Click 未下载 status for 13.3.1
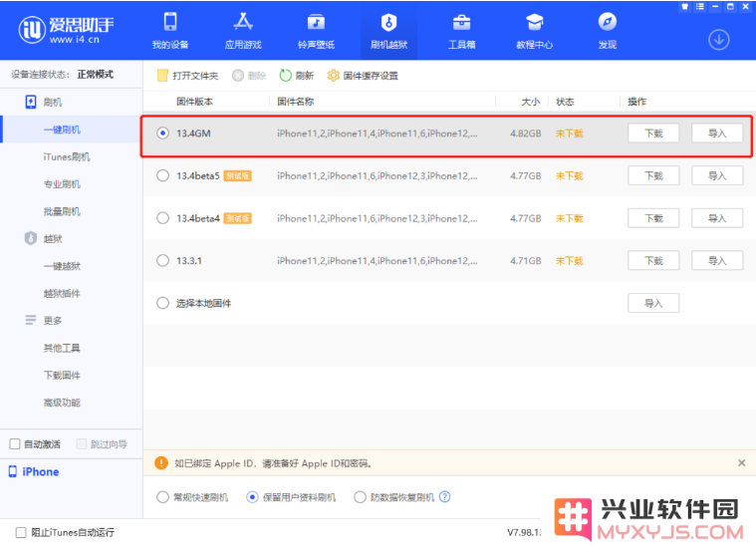 pos(569,260)
